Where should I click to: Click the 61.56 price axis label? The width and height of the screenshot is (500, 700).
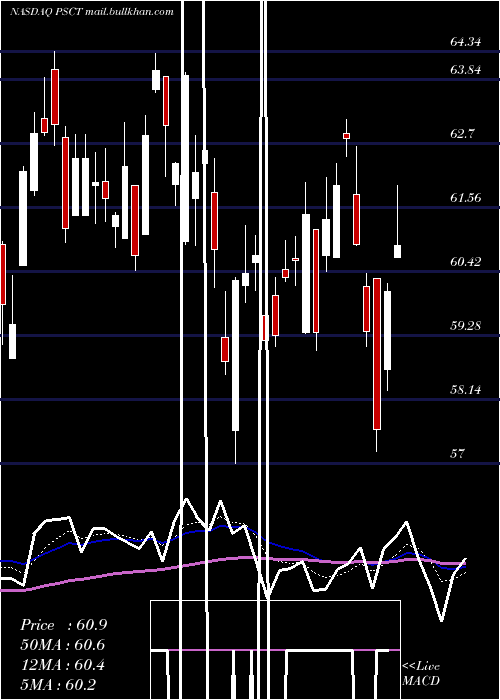point(466,197)
